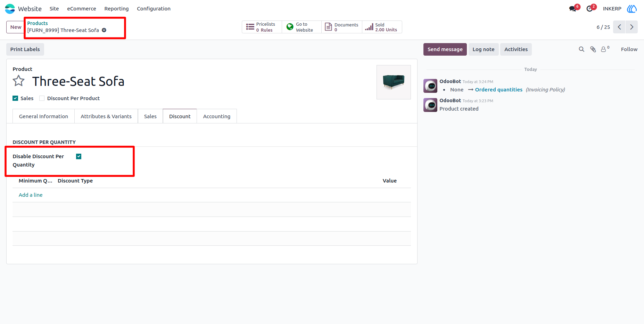Uncheck Disable Discount Per Quantity checkbox
This screenshot has height=324, width=644.
tap(79, 156)
